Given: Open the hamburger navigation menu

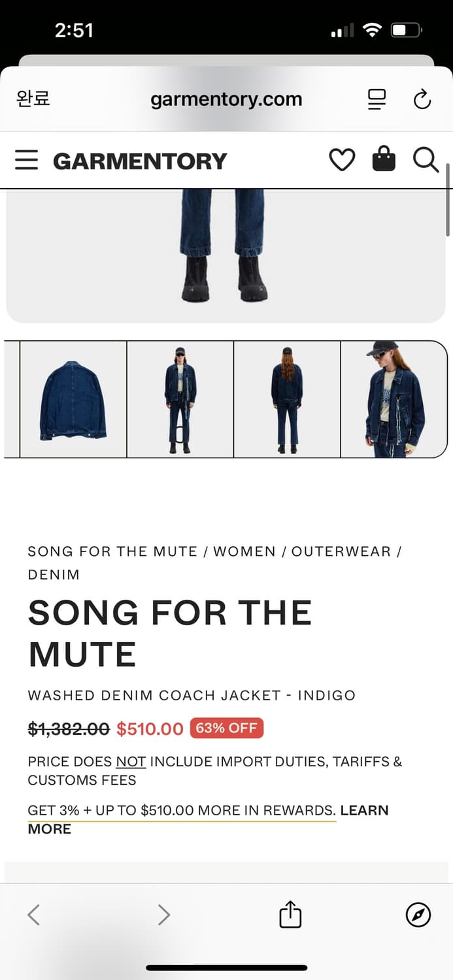Looking at the screenshot, I should [x=26, y=160].
